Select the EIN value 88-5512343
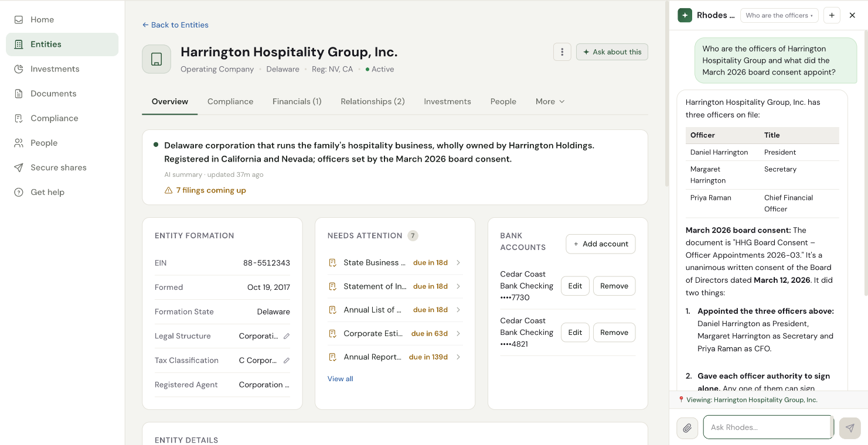 [267, 263]
